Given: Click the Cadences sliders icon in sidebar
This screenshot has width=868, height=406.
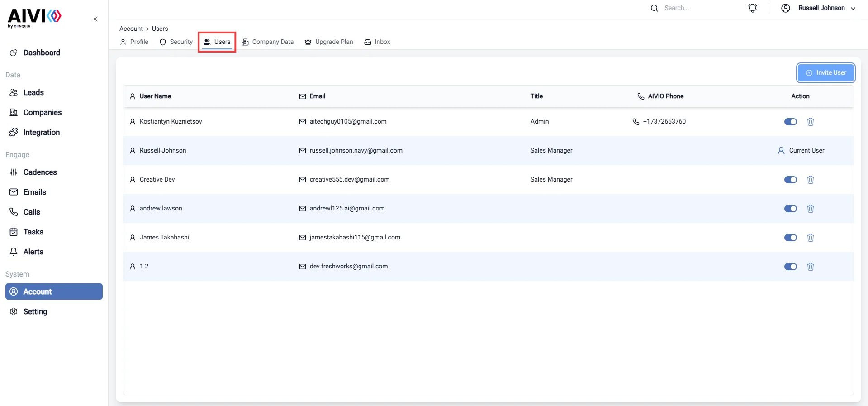Looking at the screenshot, I should (x=14, y=172).
